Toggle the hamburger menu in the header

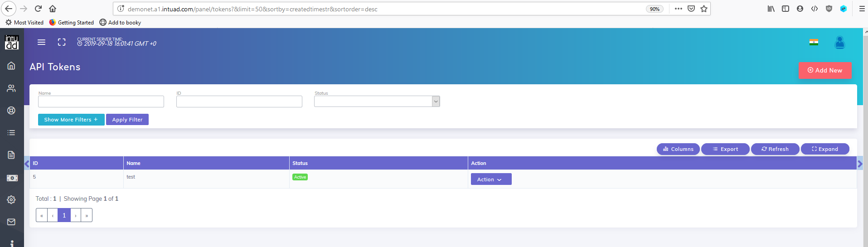coord(41,42)
